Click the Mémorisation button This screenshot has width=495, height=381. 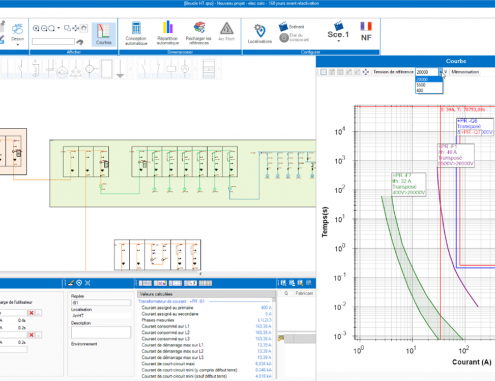click(x=465, y=72)
